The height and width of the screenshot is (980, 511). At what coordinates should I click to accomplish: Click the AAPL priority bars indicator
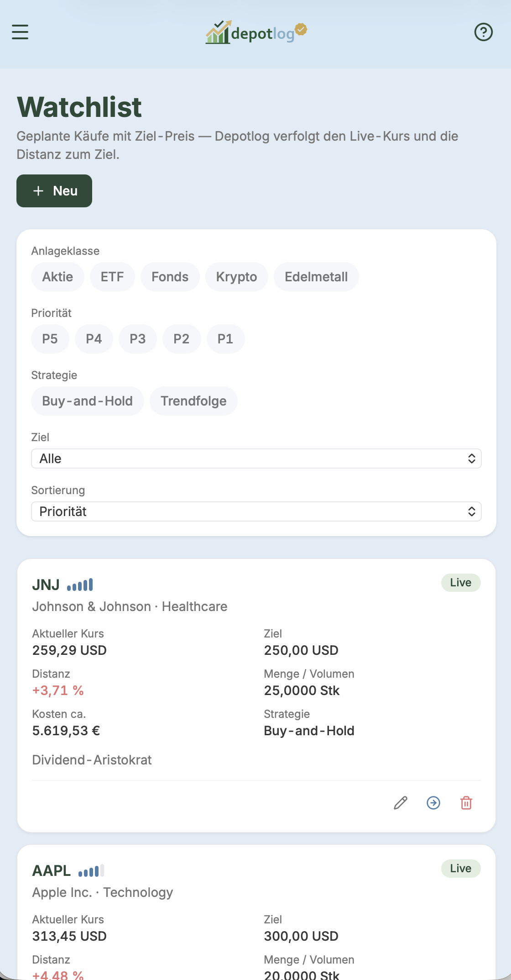(91, 870)
